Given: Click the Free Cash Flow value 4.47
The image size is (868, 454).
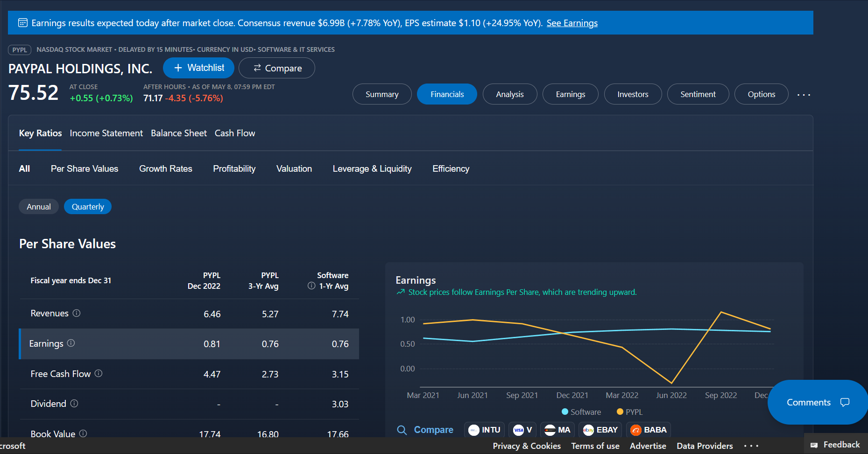Looking at the screenshot, I should [212, 374].
